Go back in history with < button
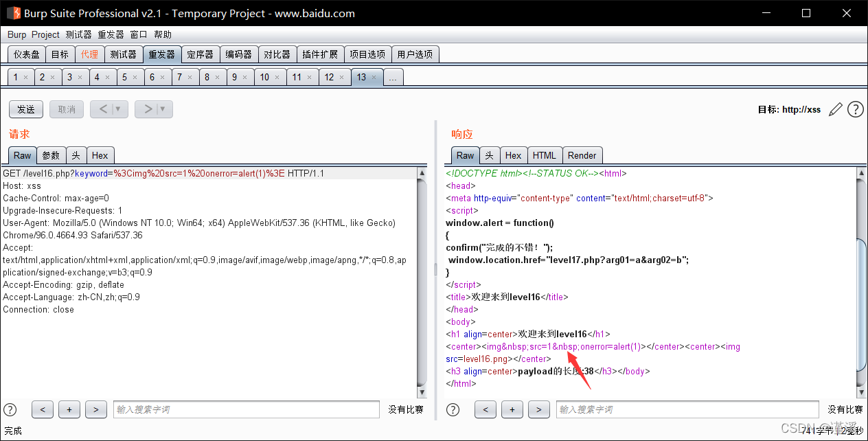This screenshot has width=868, height=441. click(103, 109)
